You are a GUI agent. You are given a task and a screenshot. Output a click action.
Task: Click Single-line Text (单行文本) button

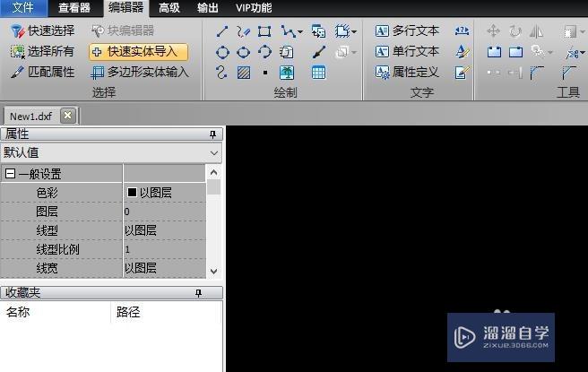coord(407,51)
